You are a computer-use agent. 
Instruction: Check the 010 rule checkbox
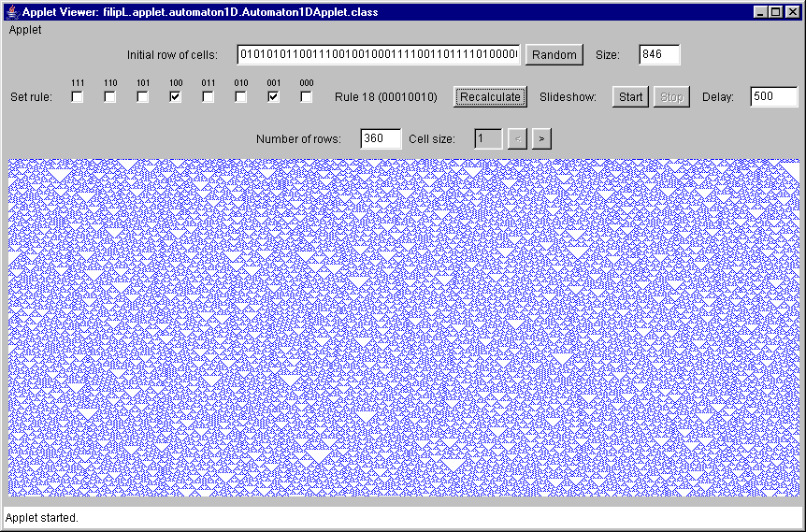(241, 96)
